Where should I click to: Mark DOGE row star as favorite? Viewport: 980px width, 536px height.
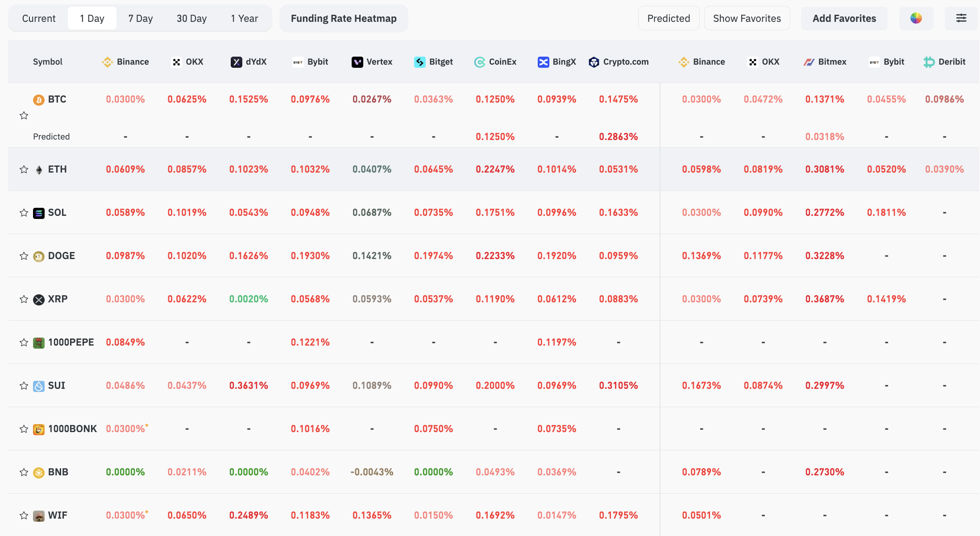24,256
